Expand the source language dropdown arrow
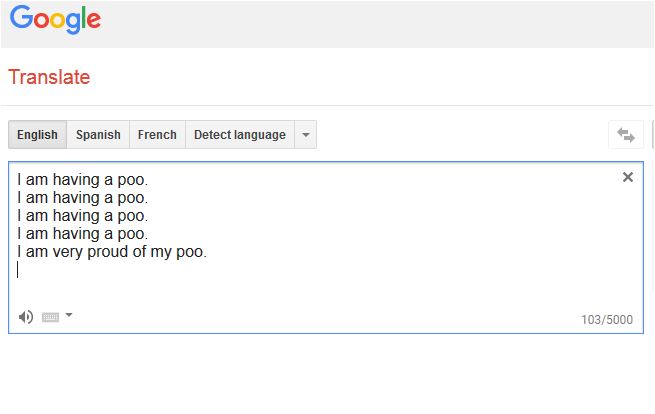655x414 pixels. tap(306, 135)
